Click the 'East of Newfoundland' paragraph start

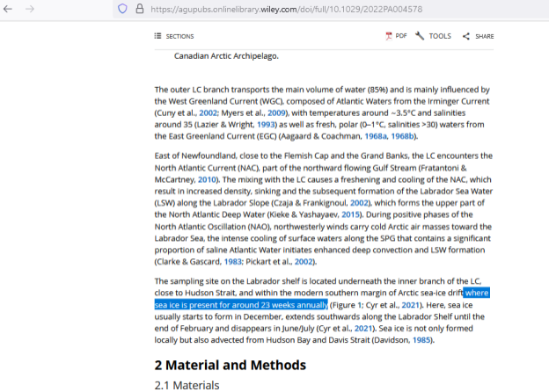(x=195, y=156)
